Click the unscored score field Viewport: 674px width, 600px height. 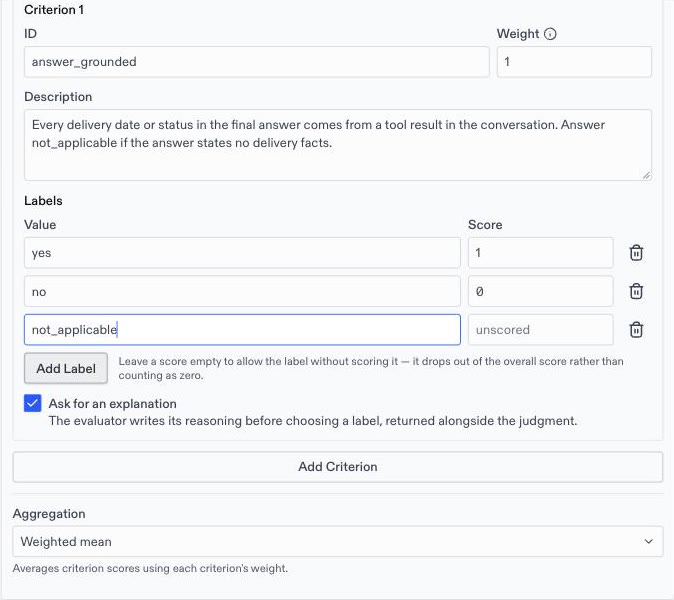(541, 330)
